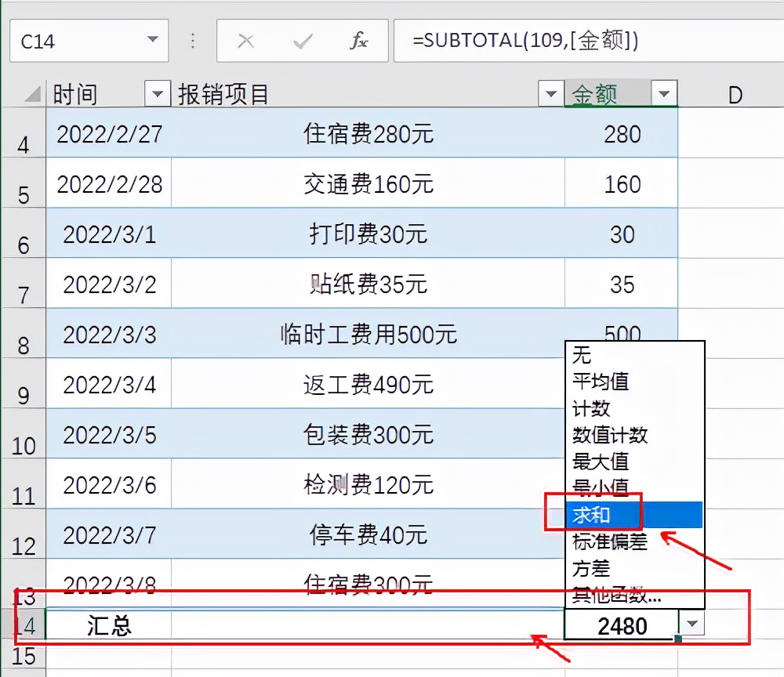
Task: Click date cell 2022/3/2
Action: (x=109, y=284)
